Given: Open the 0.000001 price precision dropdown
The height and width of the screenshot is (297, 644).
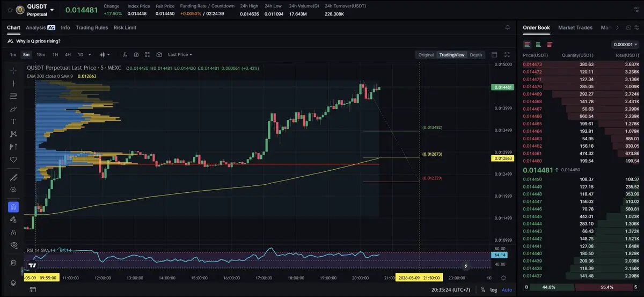Looking at the screenshot, I should tap(625, 45).
